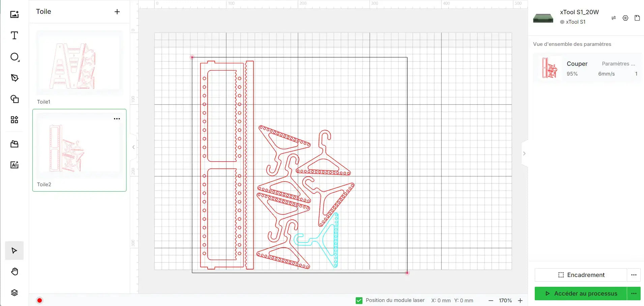
Task: Select the ellipse shape tool
Action: 14,57
